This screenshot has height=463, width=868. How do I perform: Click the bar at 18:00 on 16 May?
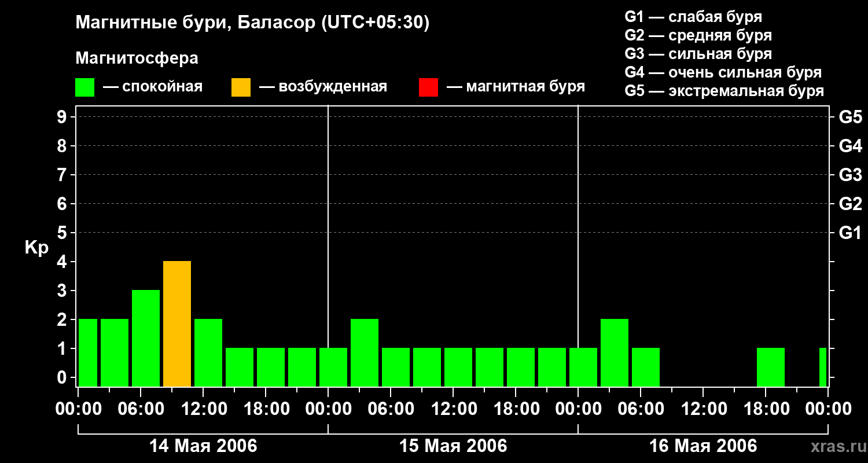pos(771,368)
